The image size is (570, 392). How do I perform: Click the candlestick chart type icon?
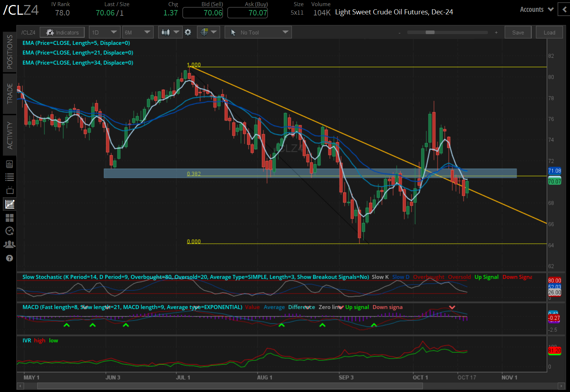click(166, 32)
